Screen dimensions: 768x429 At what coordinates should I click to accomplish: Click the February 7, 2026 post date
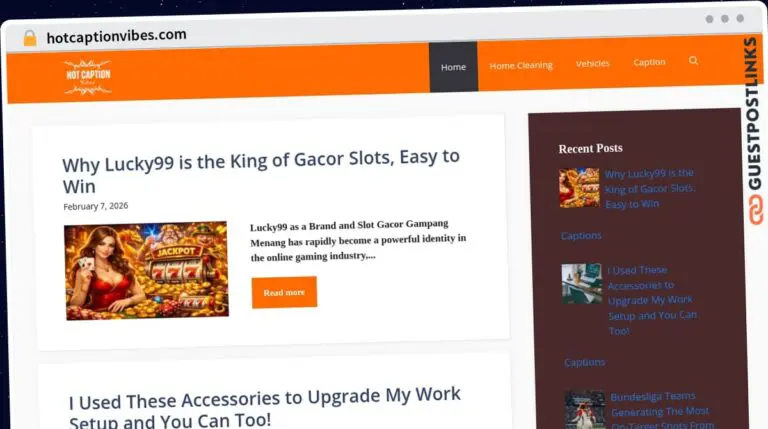point(96,206)
